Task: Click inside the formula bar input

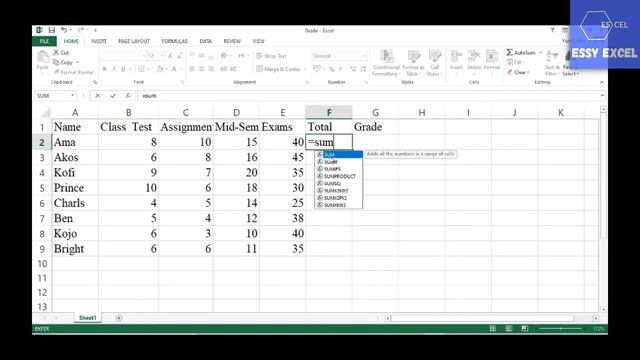Action: (x=369, y=96)
